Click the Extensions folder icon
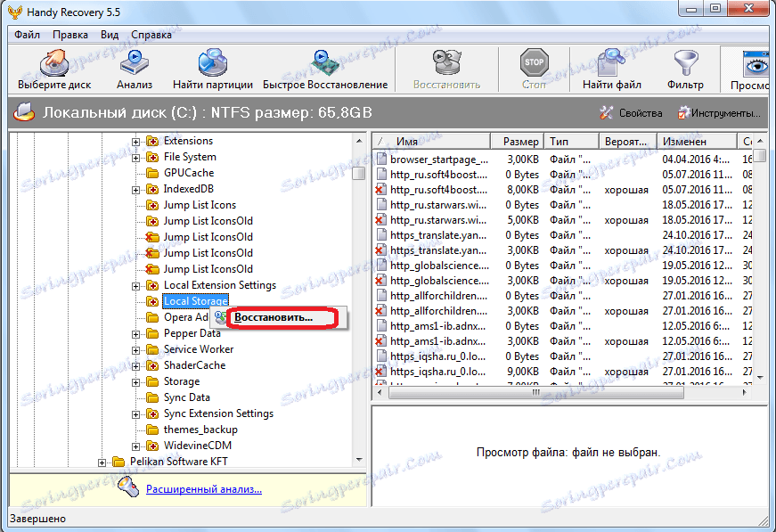The image size is (776, 532). coord(152,141)
